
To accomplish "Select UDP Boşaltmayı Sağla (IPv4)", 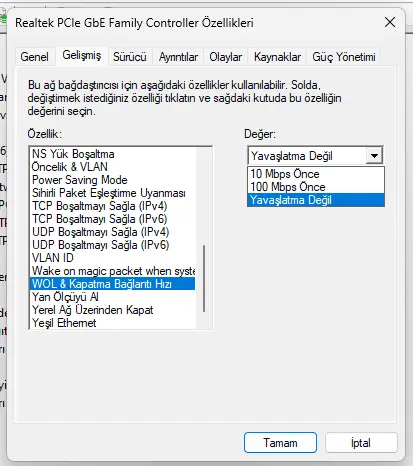I will click(113, 232).
